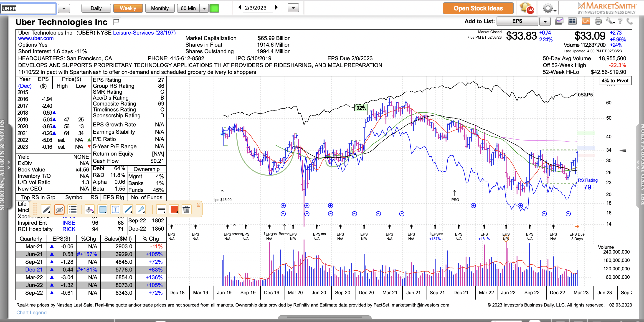Open the annotations list icon

click(73, 209)
